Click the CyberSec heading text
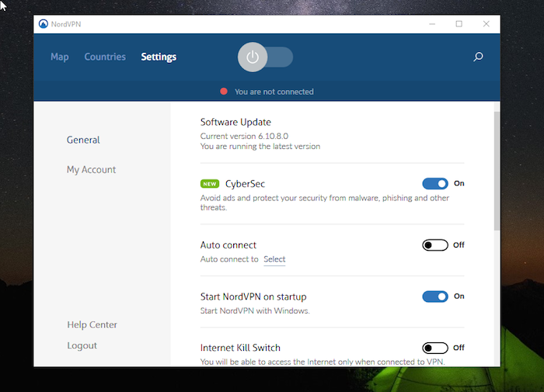 click(245, 184)
